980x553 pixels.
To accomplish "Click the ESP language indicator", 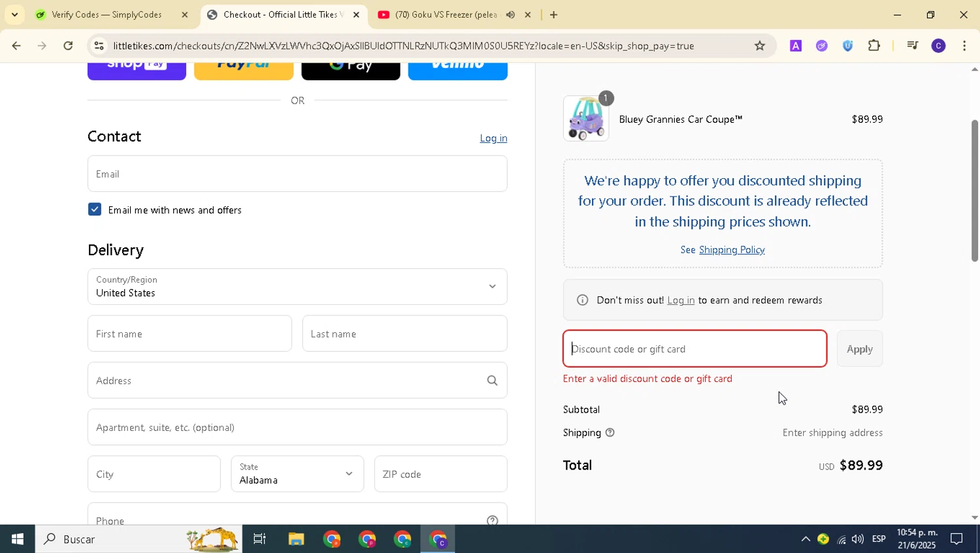I will [879, 539].
